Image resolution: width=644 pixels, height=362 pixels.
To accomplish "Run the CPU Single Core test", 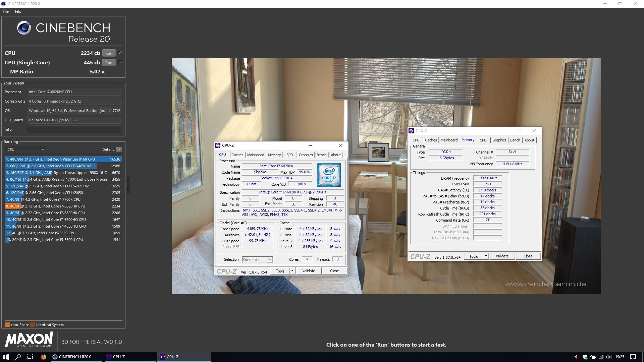I will (x=109, y=62).
